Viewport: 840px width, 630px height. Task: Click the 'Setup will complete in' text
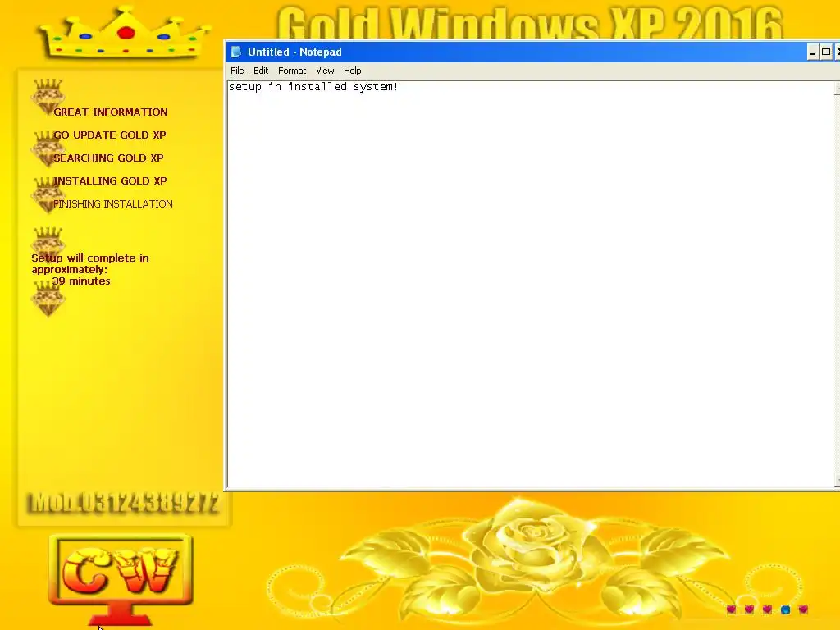pyautogui.click(x=90, y=258)
